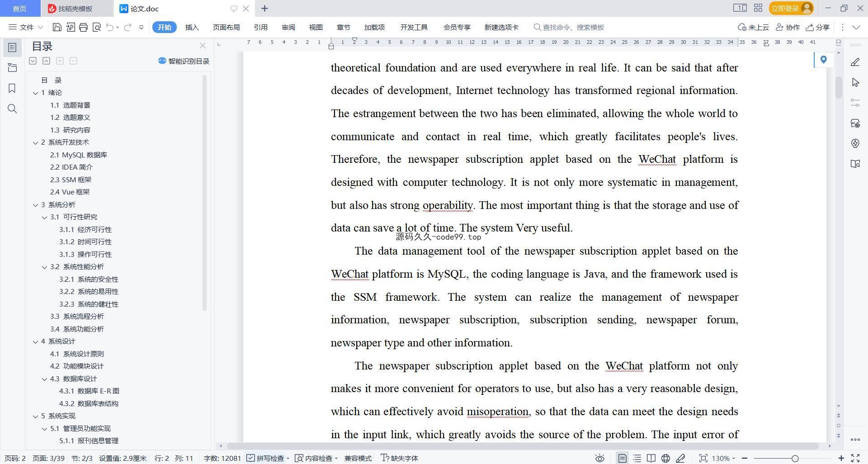Click the Print icon in quick toolbar

click(83, 27)
